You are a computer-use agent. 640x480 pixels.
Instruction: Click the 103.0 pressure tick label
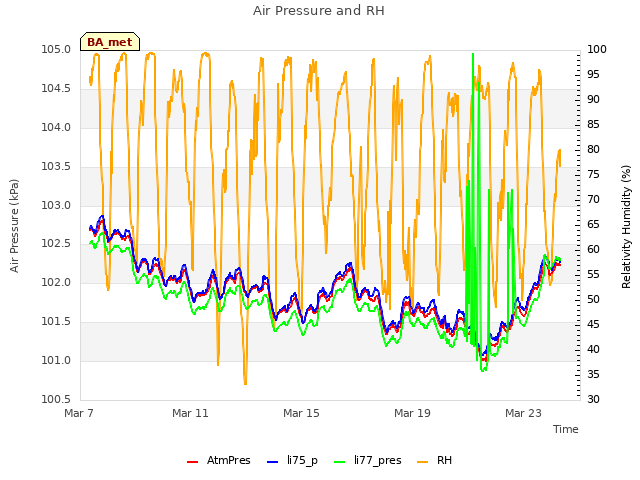56,205
